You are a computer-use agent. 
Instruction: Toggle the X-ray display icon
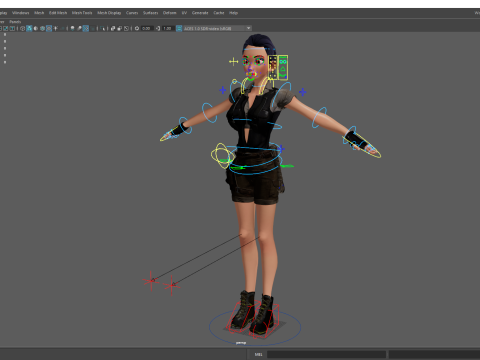(113, 28)
